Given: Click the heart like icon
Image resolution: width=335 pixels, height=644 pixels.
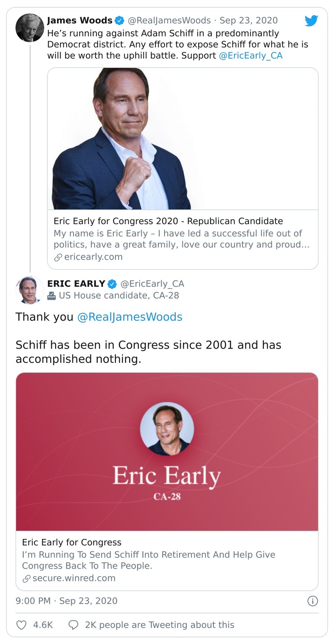Looking at the screenshot, I should [21, 625].
